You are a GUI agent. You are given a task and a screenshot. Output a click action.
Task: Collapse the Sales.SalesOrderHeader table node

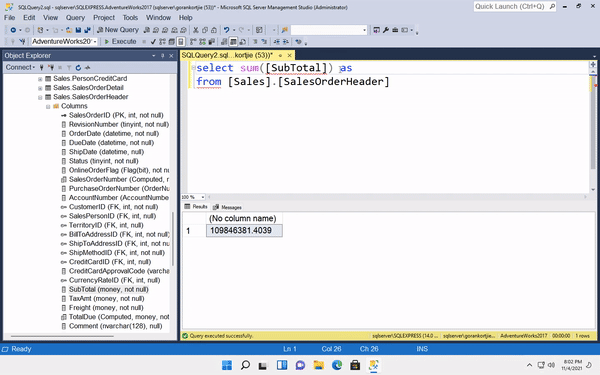coord(40,97)
